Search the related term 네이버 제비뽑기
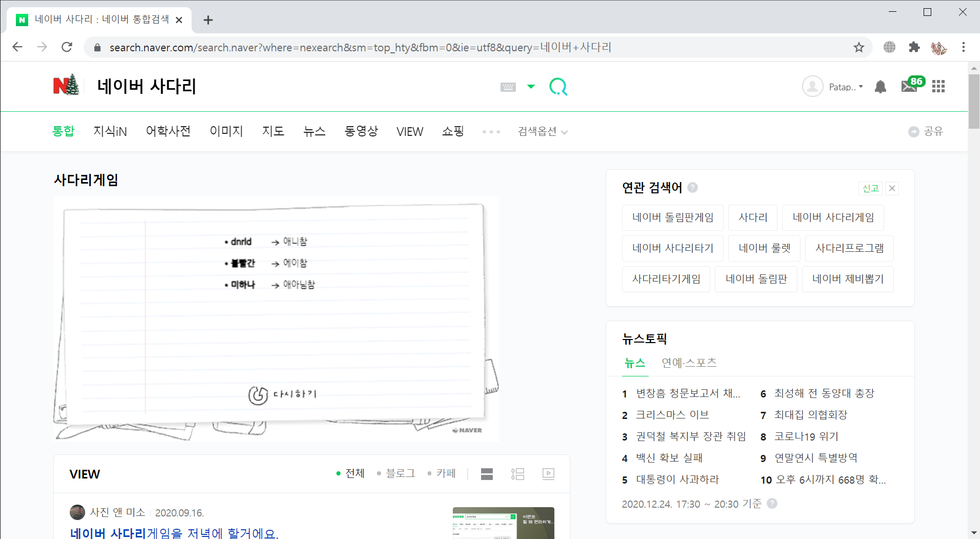This screenshot has height=539, width=980. coord(848,279)
